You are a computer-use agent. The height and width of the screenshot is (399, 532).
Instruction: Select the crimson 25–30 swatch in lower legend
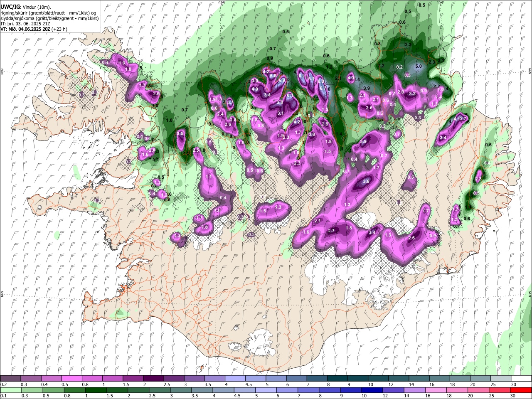500,390
